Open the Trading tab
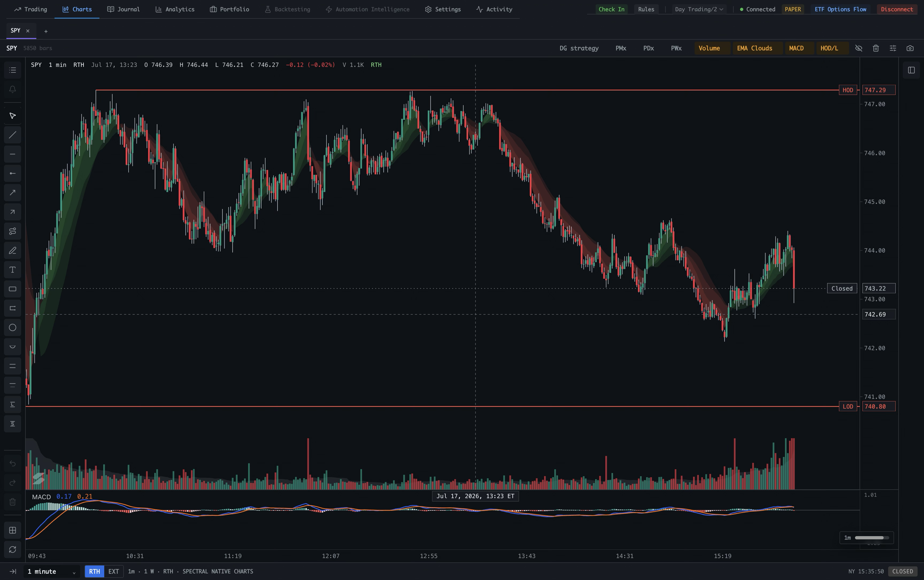This screenshot has height=580, width=924. tap(31, 9)
